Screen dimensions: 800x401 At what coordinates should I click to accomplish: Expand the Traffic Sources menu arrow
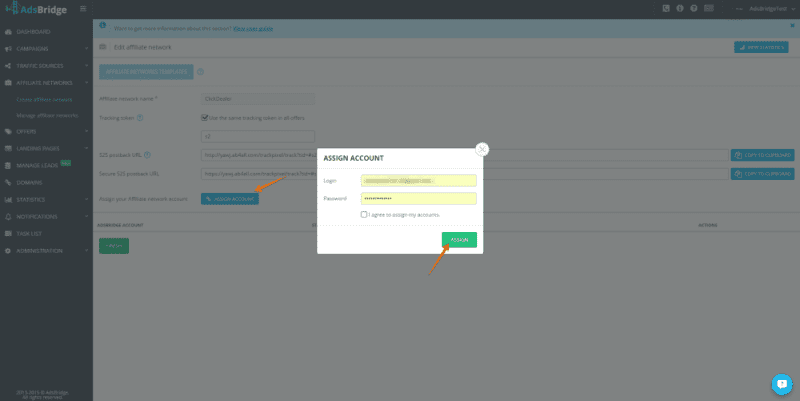coord(86,66)
